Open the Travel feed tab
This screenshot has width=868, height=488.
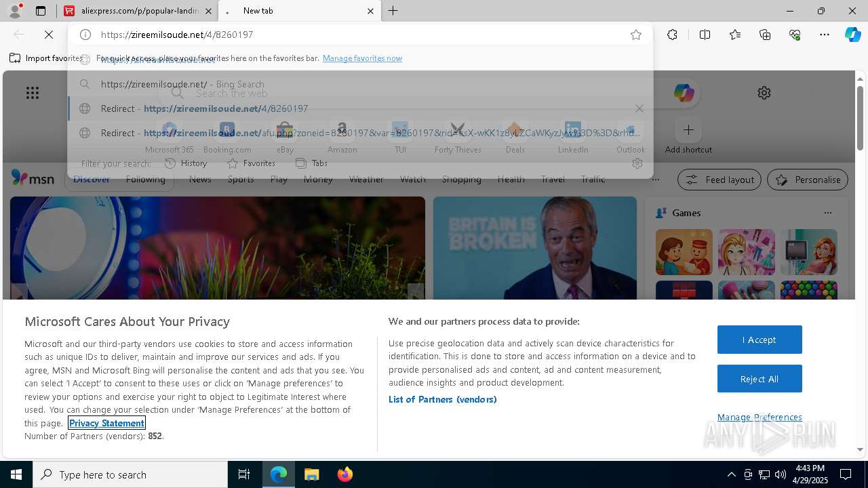click(553, 179)
